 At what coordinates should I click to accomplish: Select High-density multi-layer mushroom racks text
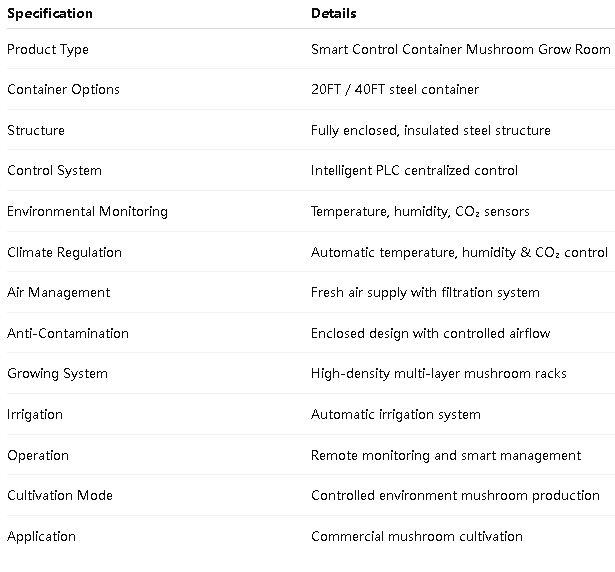point(438,374)
